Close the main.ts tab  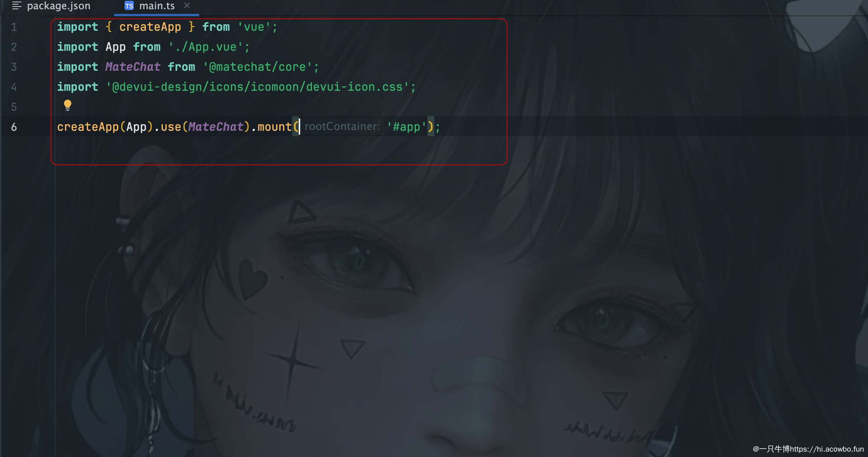tap(187, 5)
